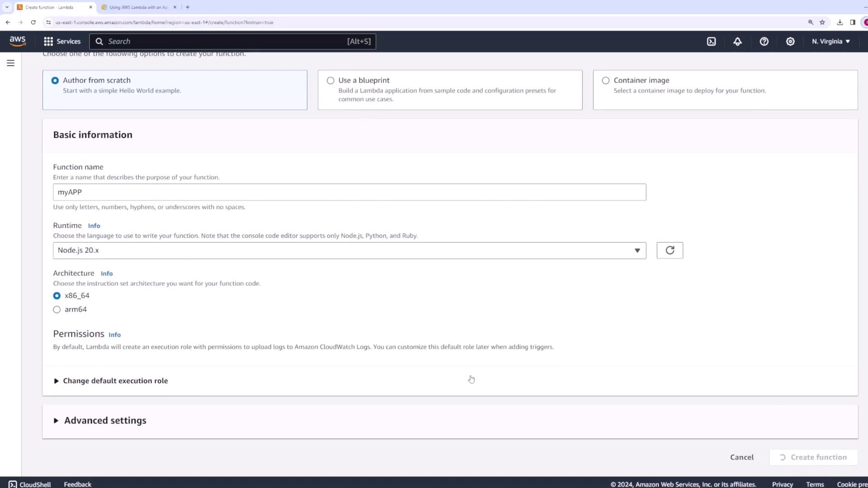
Task: Switch to Using AWS Lambda browser tab
Action: click(138, 7)
